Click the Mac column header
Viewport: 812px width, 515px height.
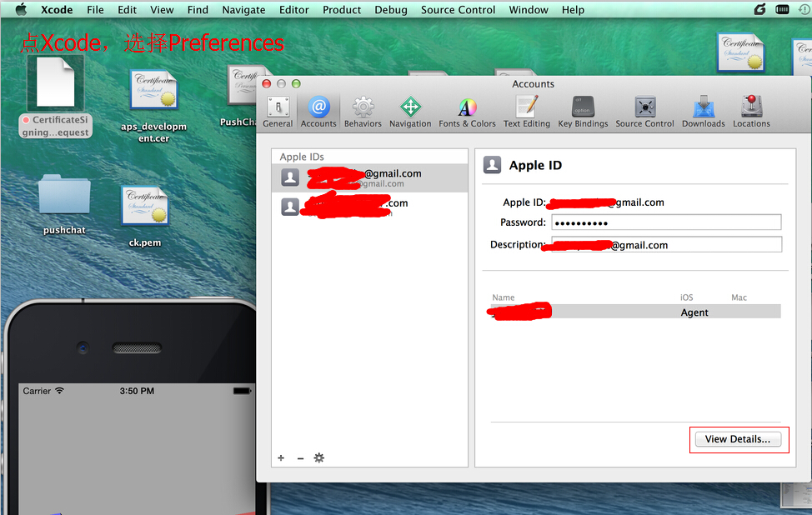pyautogui.click(x=739, y=297)
